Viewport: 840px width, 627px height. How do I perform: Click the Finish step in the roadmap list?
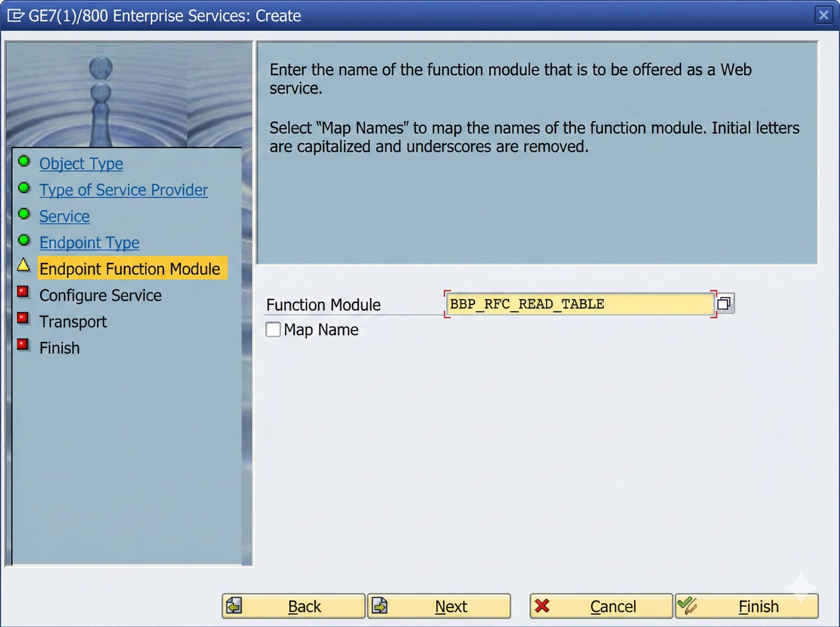click(x=59, y=348)
